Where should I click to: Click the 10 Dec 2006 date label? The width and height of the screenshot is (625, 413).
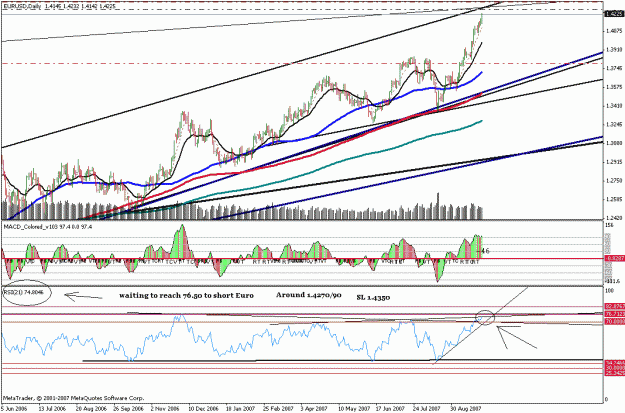coord(203,409)
